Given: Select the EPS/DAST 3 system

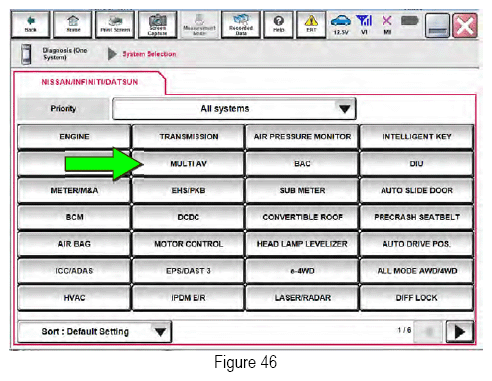Looking at the screenshot, I should point(188,271).
